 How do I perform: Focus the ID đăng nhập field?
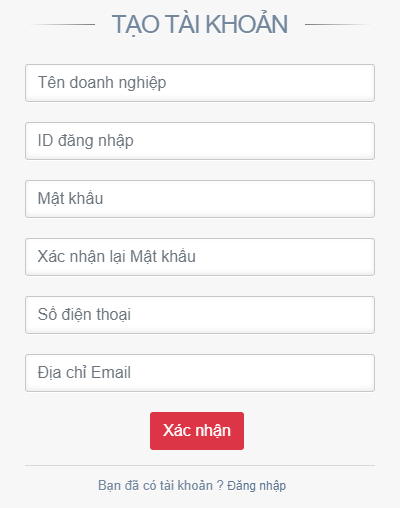point(200,141)
